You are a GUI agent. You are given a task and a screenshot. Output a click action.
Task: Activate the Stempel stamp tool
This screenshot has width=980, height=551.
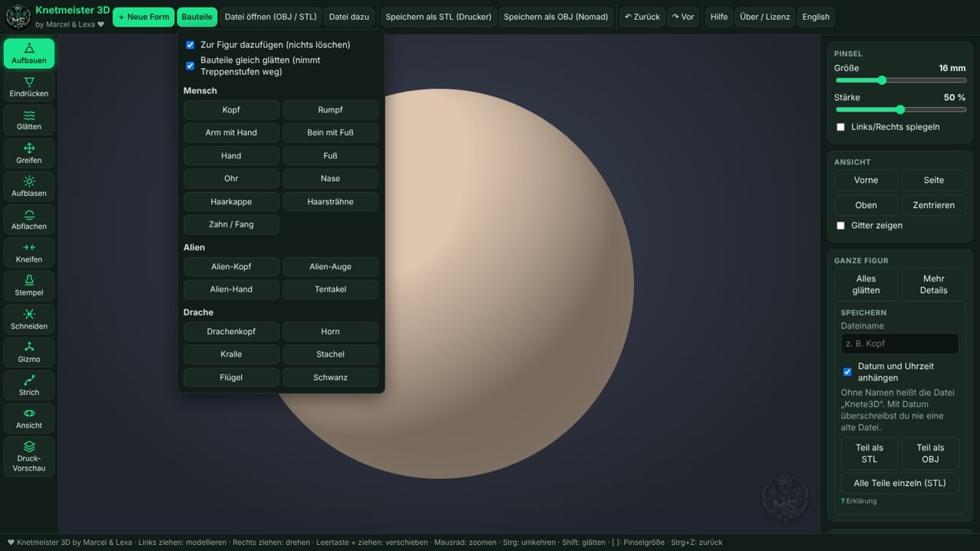pyautogui.click(x=29, y=285)
